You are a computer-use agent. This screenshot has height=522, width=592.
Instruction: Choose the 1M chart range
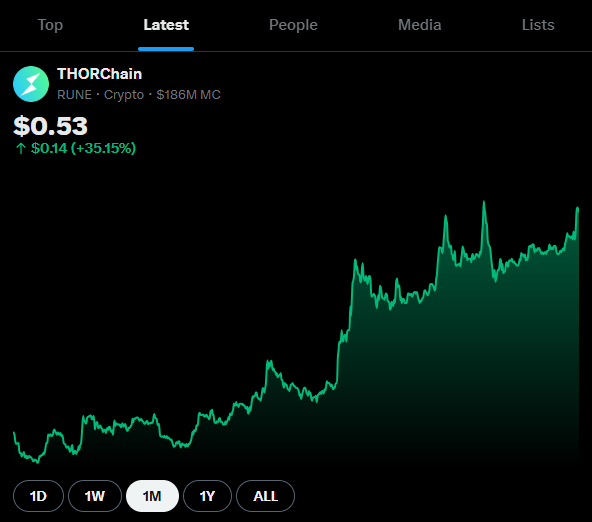[152, 496]
